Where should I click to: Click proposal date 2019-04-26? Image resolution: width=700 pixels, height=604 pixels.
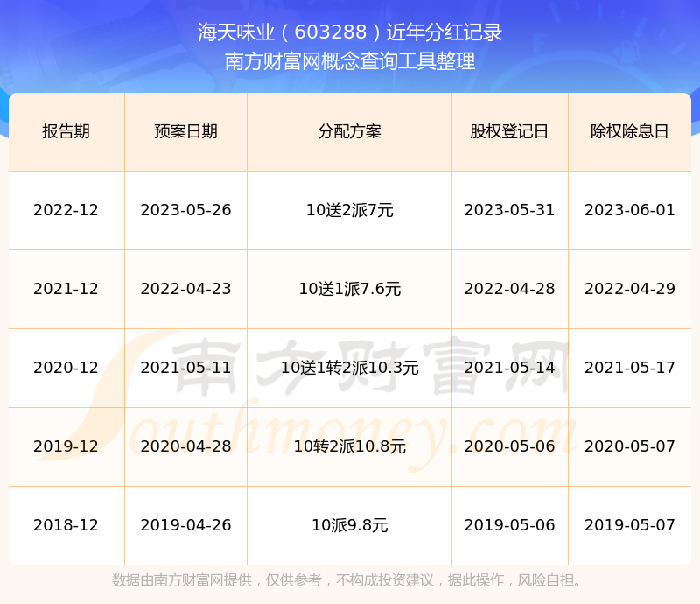(185, 525)
